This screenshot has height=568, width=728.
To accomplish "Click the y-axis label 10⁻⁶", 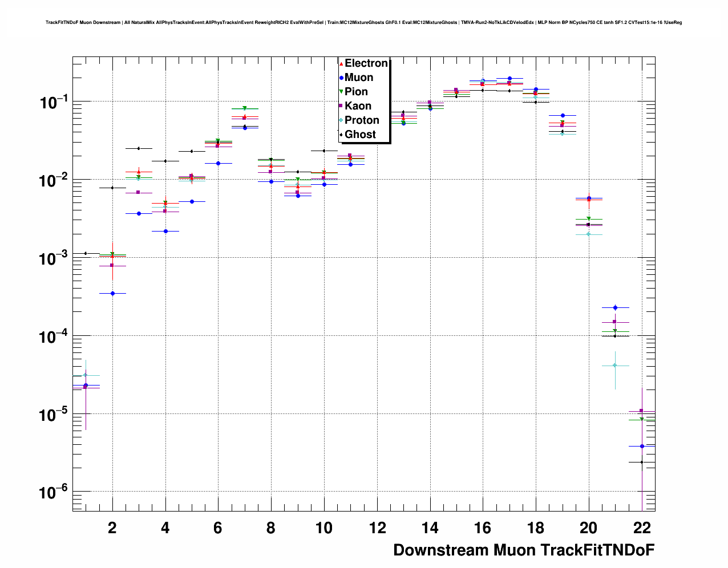I will click(52, 492).
